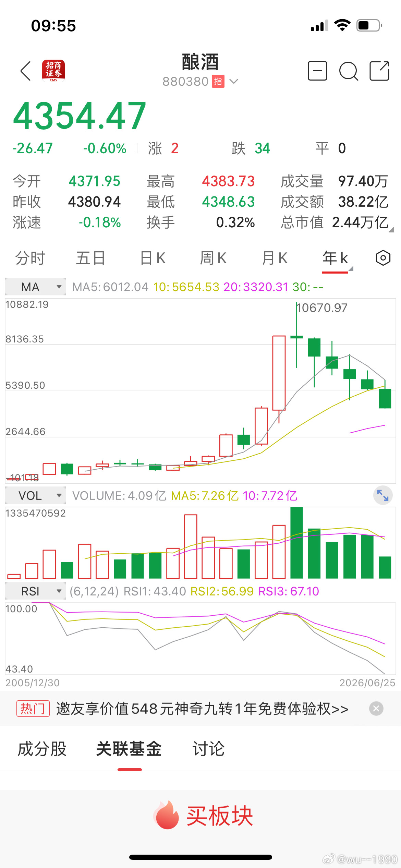Tap the 10670.97 high price label
The width and height of the screenshot is (401, 868).
tap(322, 308)
